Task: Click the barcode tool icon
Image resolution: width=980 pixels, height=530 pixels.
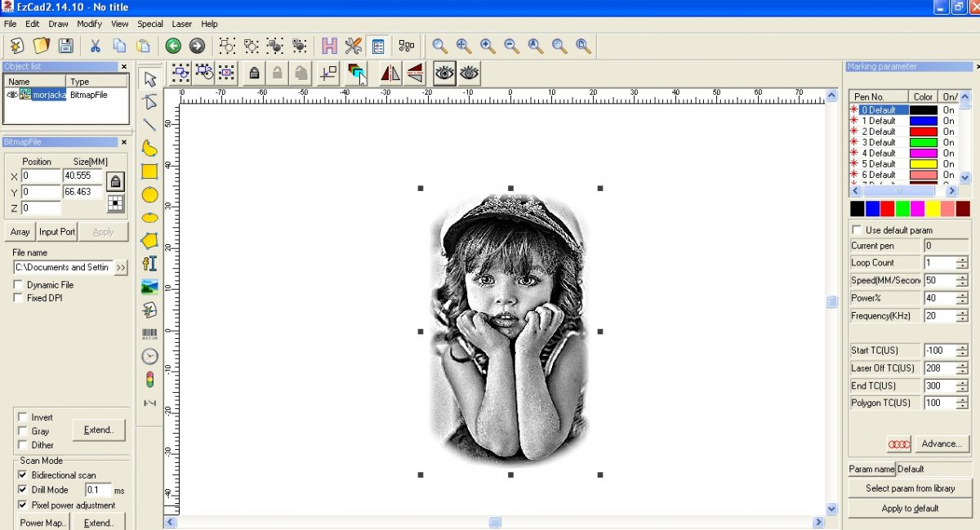Action: [x=149, y=334]
